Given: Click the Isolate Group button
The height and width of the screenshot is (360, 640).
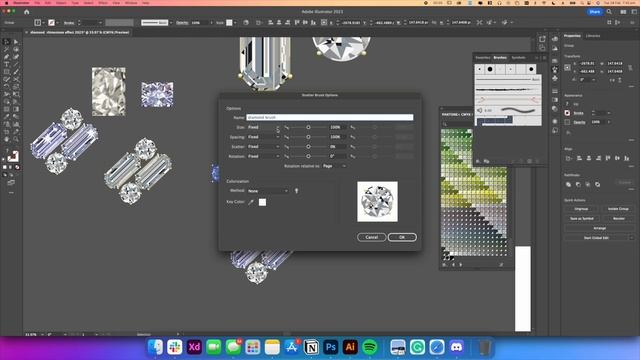Looking at the screenshot, I should pos(618,209).
